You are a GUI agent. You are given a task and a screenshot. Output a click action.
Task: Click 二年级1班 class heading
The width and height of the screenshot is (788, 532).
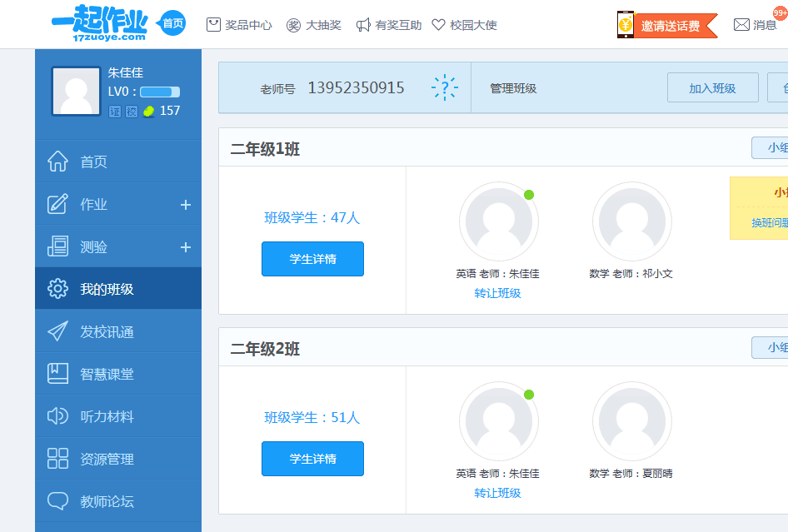[265, 149]
